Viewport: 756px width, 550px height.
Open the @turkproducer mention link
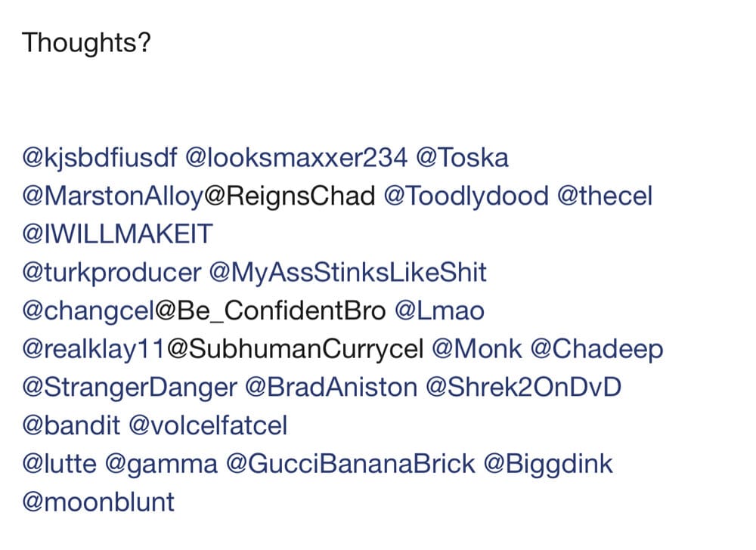click(111, 273)
